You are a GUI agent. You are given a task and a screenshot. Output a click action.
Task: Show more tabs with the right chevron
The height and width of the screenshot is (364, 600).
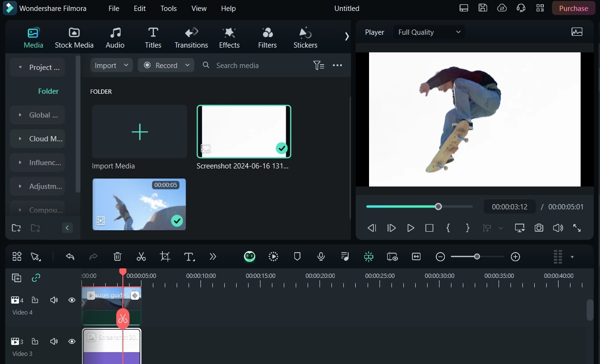[347, 36]
